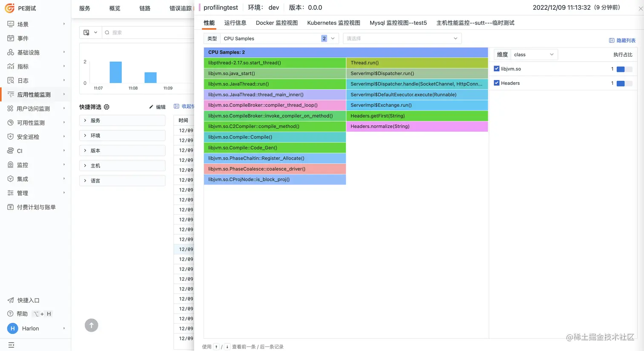Open the 集成 sidebar icon
Screen dimensions: 644x351
[x=11, y=179]
